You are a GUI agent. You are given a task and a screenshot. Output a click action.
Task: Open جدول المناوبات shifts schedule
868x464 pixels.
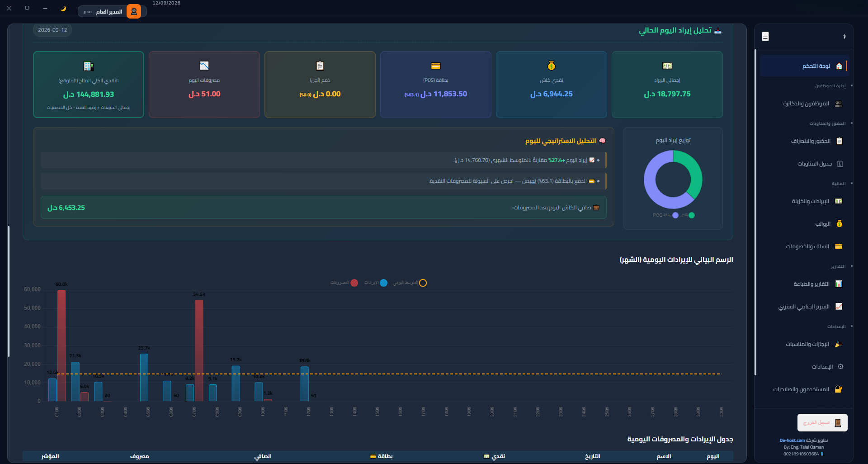click(804, 164)
